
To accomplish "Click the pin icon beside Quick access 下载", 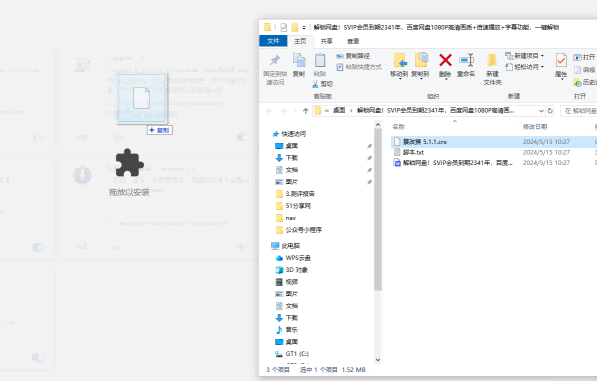I will pyautogui.click(x=369, y=158).
